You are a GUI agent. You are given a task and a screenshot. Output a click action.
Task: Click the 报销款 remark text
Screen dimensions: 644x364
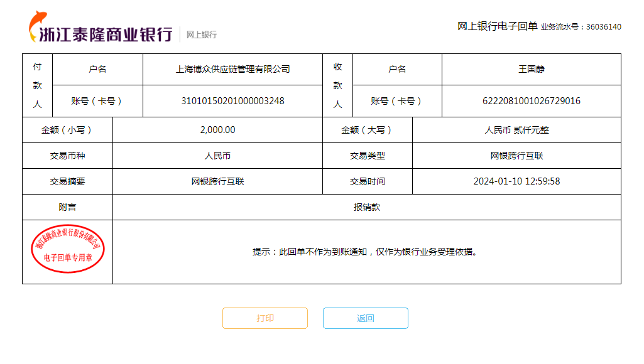tap(367, 207)
